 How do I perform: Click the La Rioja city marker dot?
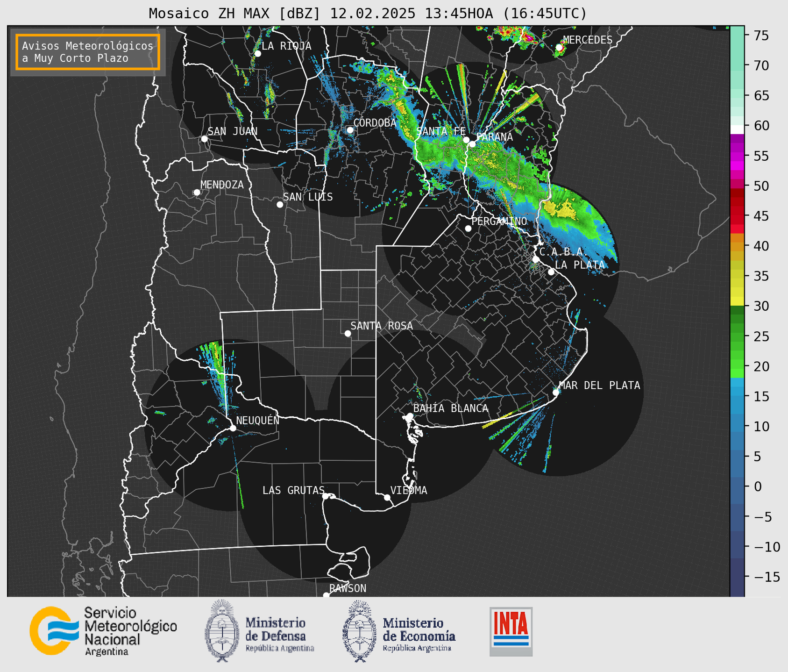(258, 54)
